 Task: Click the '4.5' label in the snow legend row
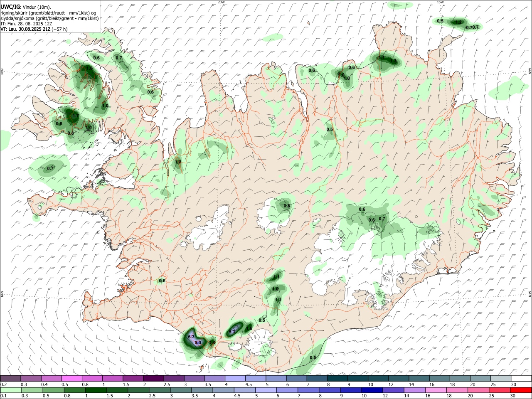click(x=249, y=384)
